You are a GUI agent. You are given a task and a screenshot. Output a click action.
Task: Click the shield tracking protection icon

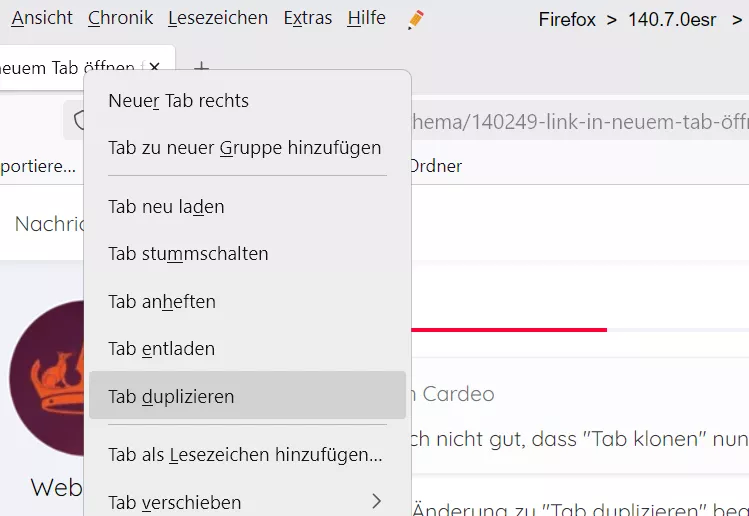pyautogui.click(x=79, y=120)
